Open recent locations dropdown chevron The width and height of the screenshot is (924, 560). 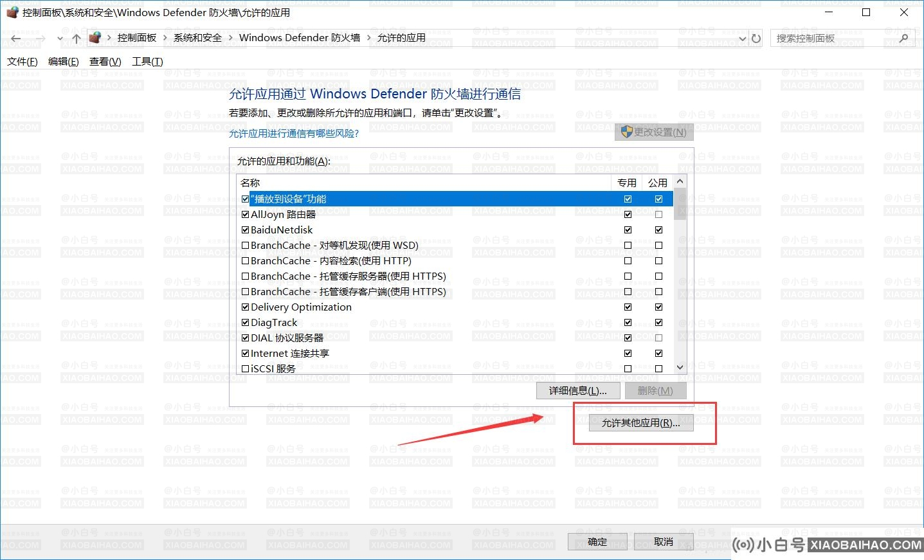tap(60, 39)
